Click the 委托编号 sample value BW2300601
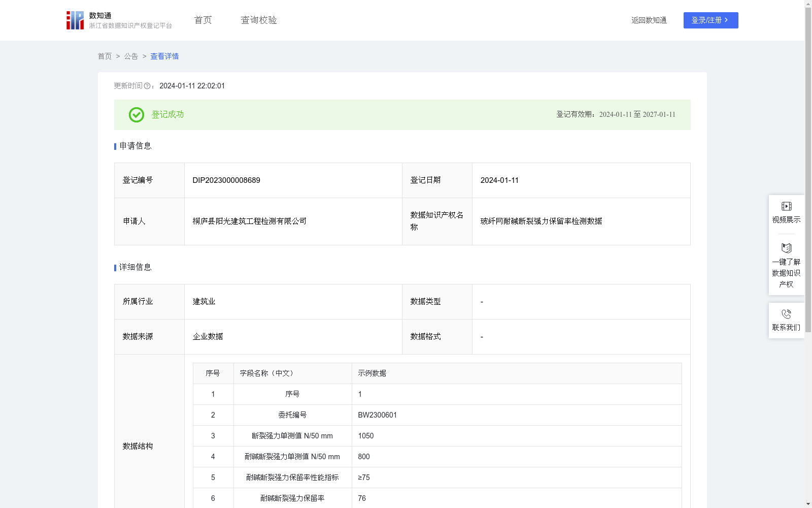The width and height of the screenshot is (812, 508). 378,415
